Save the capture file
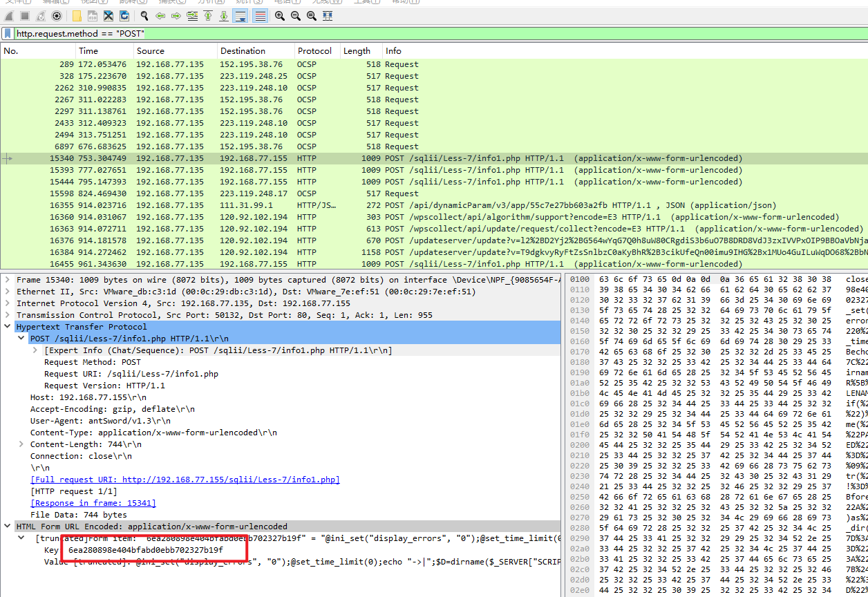Image resolution: width=868 pixels, height=597 pixels. [x=92, y=15]
